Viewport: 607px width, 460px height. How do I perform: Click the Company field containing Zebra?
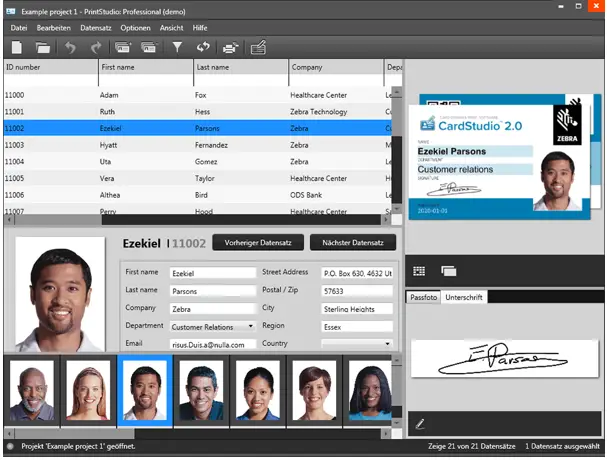click(x=213, y=309)
